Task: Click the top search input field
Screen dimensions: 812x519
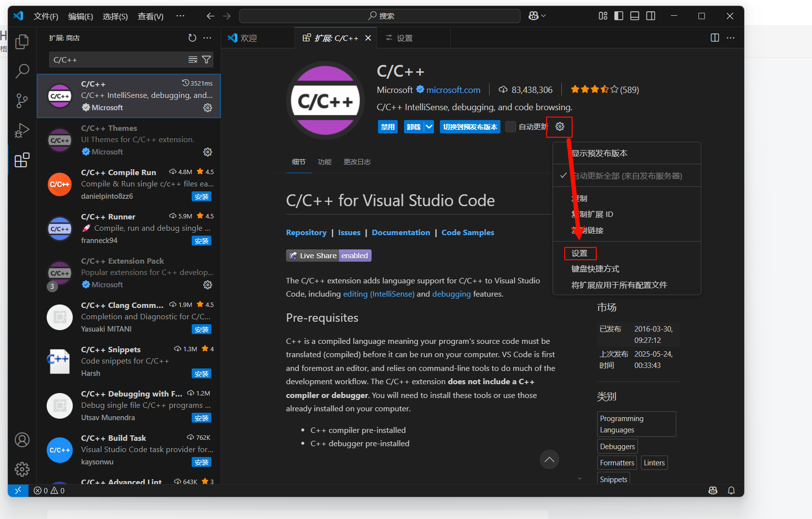Action: pos(379,15)
